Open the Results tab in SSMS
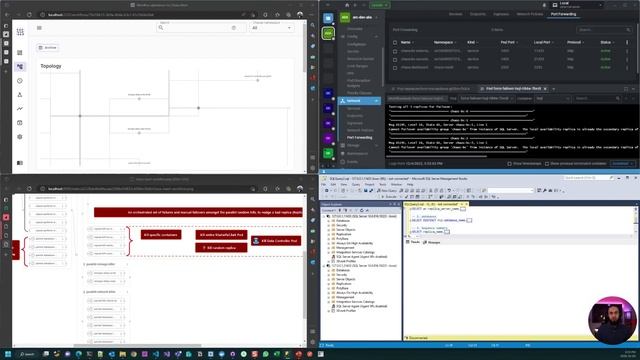 (x=413, y=242)
